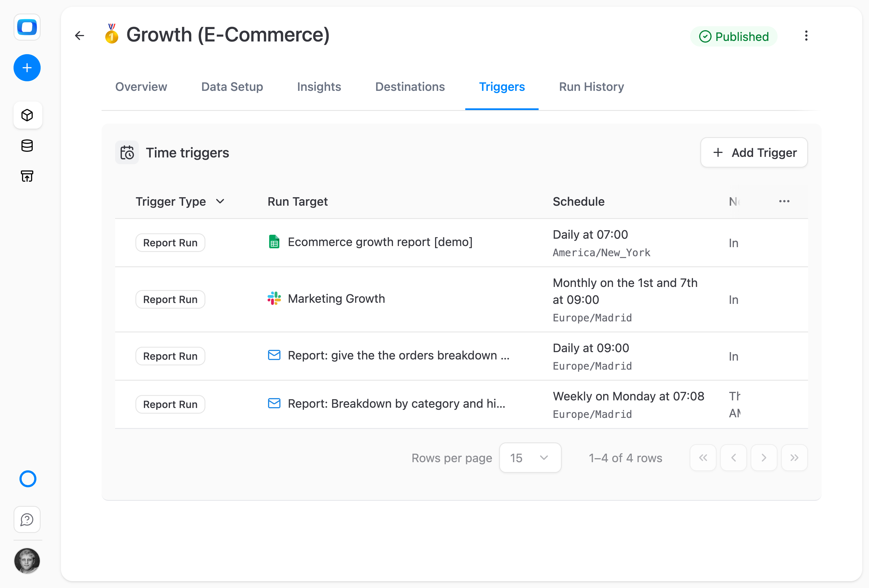Click the Run Target column header
Screen dimensions: 869x588
(298, 202)
